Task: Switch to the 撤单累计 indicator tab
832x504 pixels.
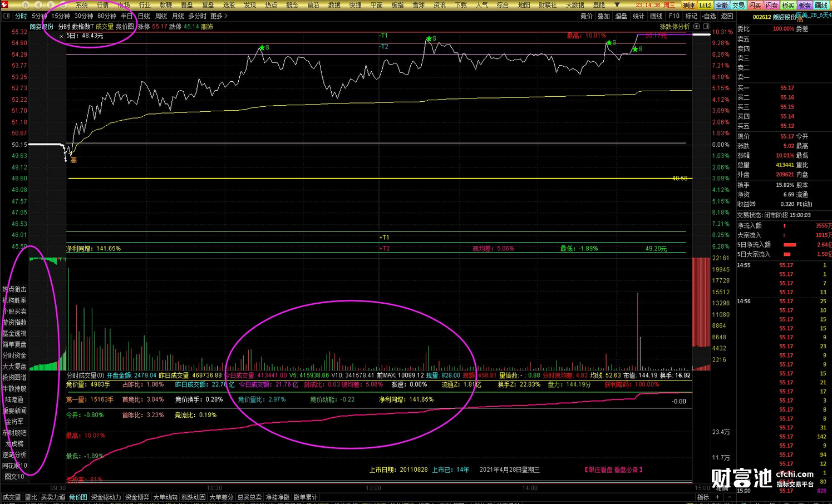Action: point(306,497)
